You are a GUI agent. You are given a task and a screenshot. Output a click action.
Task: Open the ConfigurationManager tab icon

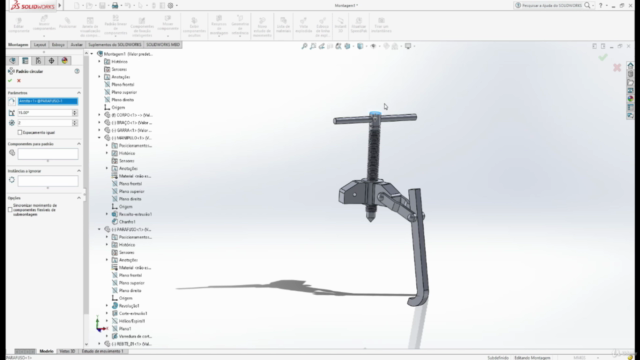(38, 61)
